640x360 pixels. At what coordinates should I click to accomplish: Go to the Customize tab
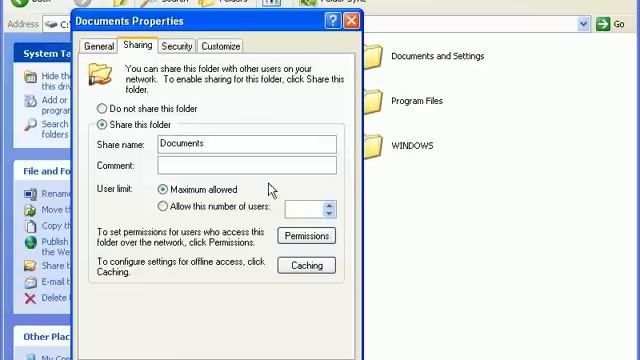click(220, 47)
